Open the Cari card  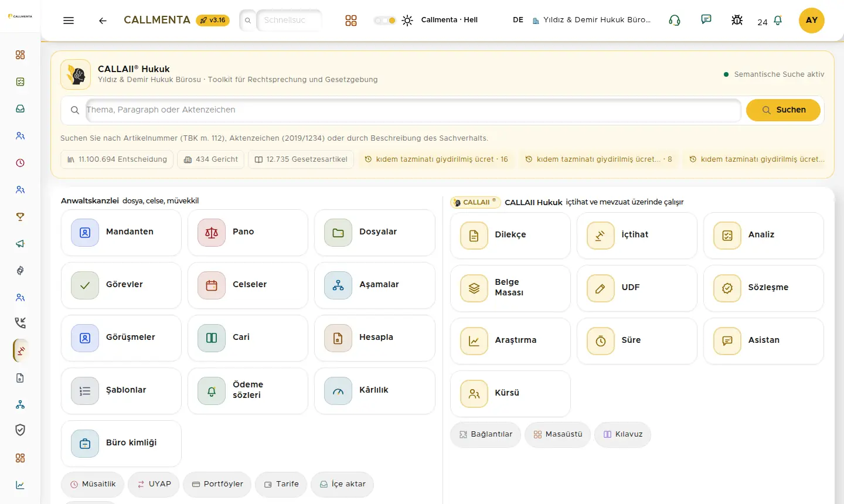click(248, 338)
